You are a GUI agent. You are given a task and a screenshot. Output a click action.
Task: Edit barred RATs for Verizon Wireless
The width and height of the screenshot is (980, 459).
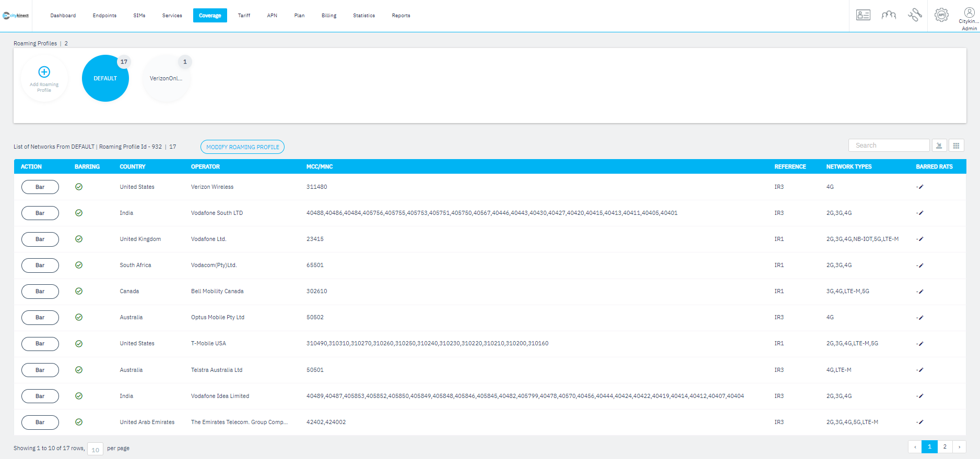920,187
